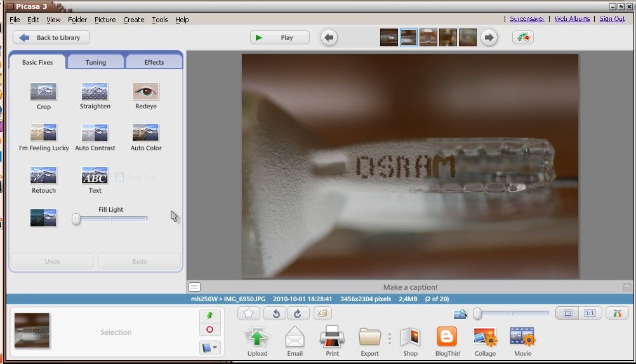Screen dimensions: 636x364
Task: Select fifth filmstrip thumbnail
Action: [x=468, y=37]
